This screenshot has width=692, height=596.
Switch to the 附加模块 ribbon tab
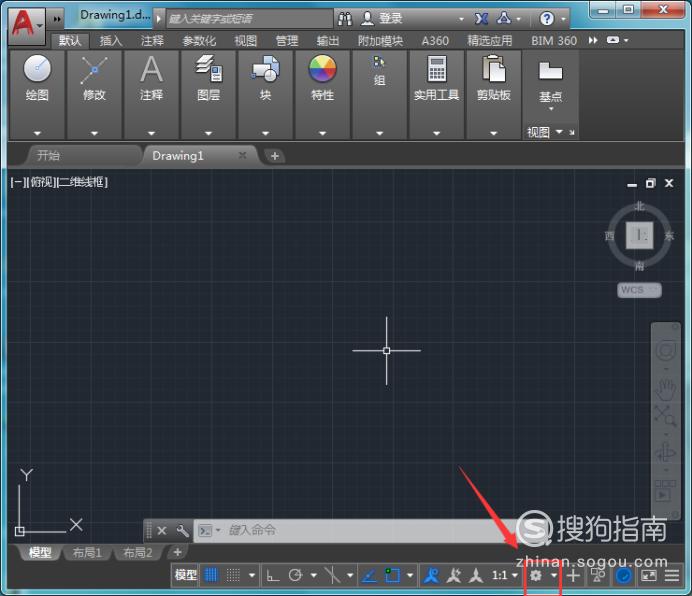point(380,41)
